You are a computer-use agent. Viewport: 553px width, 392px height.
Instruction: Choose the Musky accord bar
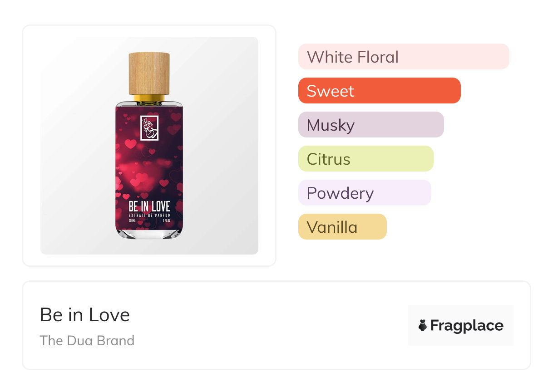tap(370, 125)
